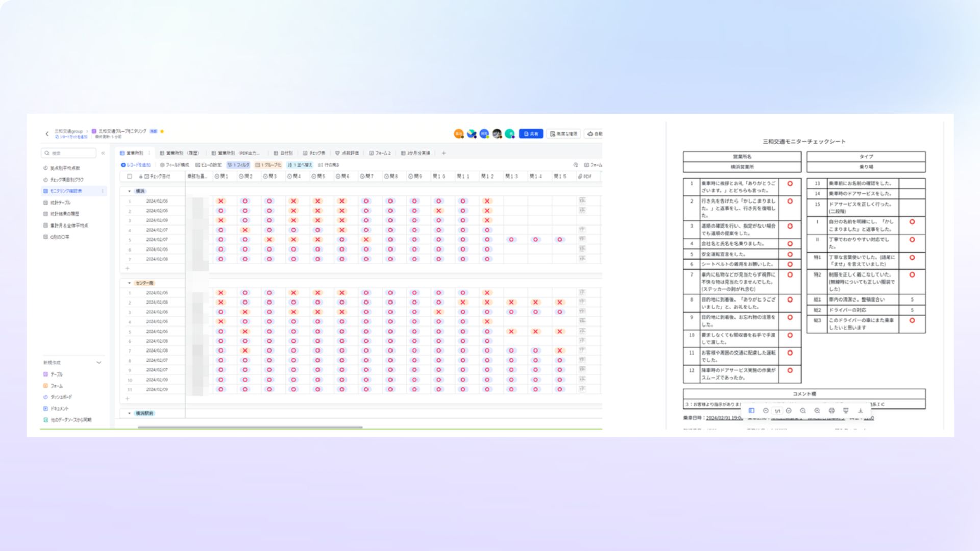Toggle the PDF viewer sidebar panel icon
The width and height of the screenshot is (980, 551).
[751, 411]
